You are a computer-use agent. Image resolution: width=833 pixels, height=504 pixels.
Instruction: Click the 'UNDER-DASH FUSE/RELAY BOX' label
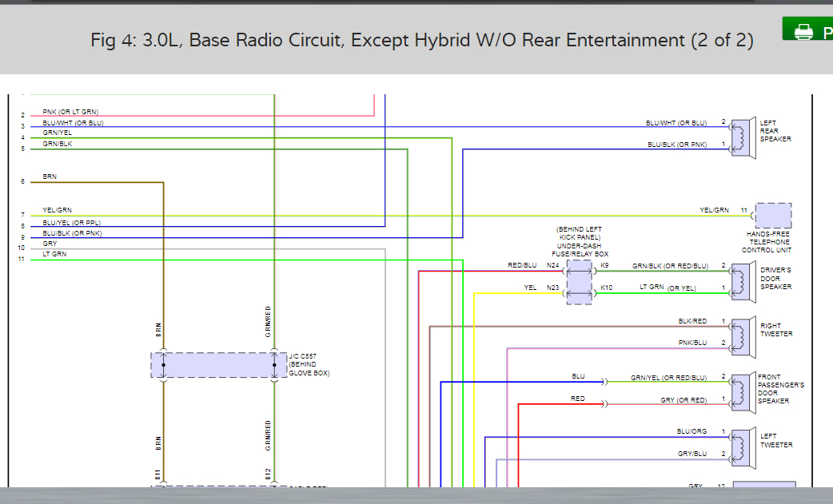[580, 250]
